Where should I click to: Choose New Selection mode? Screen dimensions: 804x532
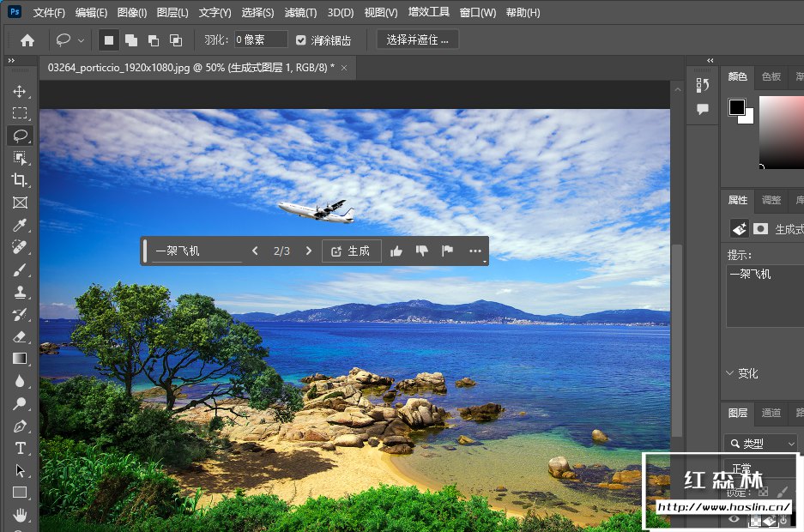(109, 40)
